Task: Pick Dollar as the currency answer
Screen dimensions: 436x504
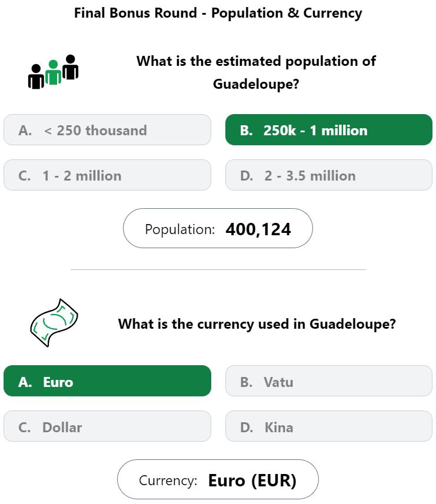Action: [x=108, y=426]
